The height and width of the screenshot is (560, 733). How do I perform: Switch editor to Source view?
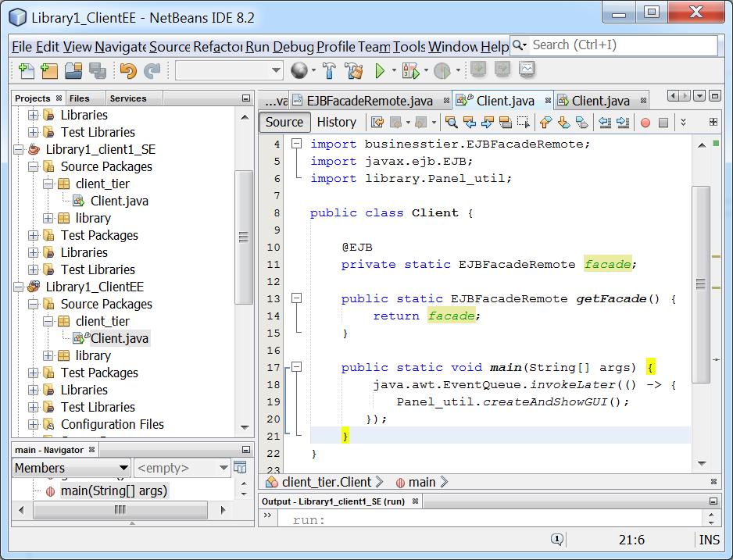pos(284,122)
